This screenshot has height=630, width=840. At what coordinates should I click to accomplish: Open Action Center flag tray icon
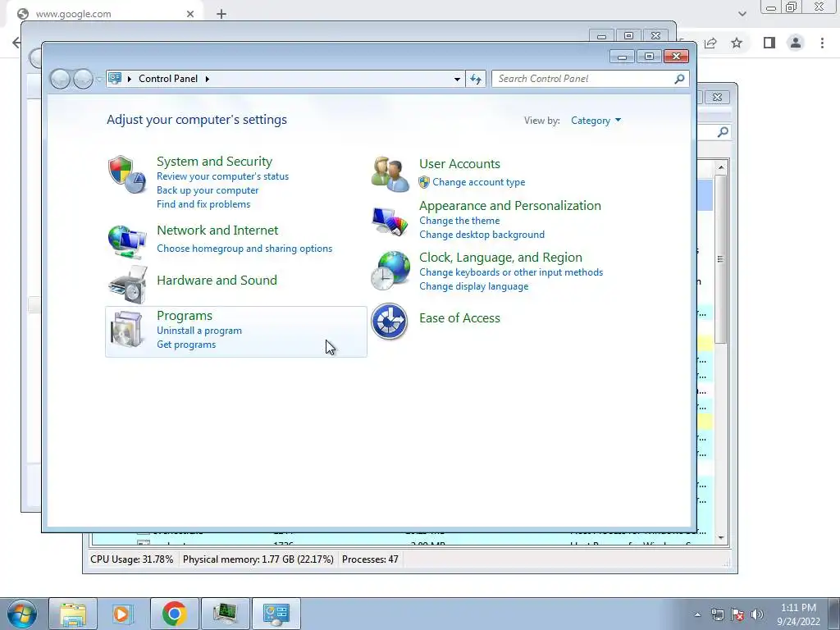[737, 614]
